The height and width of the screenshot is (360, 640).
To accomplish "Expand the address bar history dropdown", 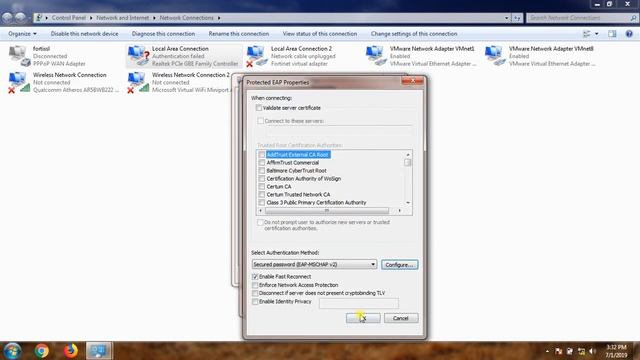I will pos(507,18).
